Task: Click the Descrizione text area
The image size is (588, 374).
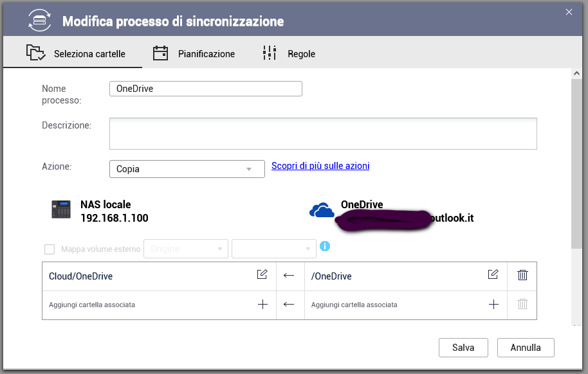Action: (x=323, y=133)
